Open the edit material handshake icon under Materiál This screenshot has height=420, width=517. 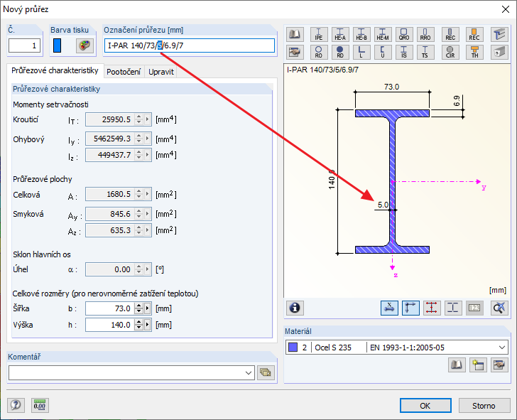[x=499, y=365]
